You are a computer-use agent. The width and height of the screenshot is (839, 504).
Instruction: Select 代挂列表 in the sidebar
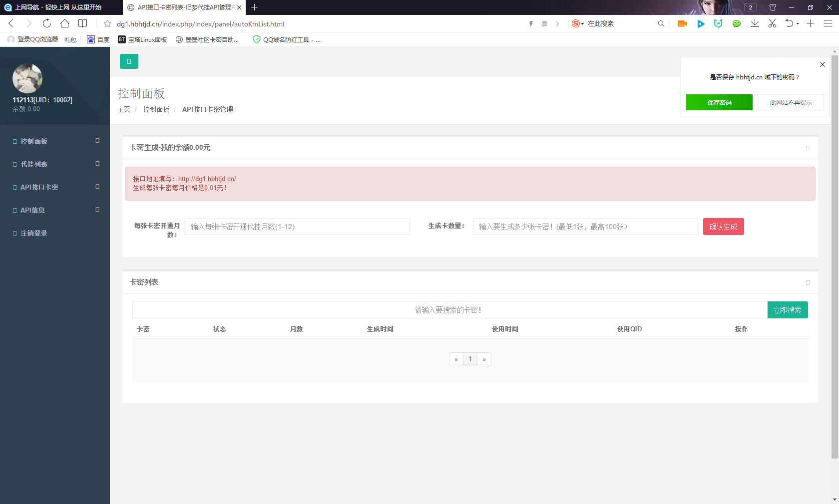(34, 164)
